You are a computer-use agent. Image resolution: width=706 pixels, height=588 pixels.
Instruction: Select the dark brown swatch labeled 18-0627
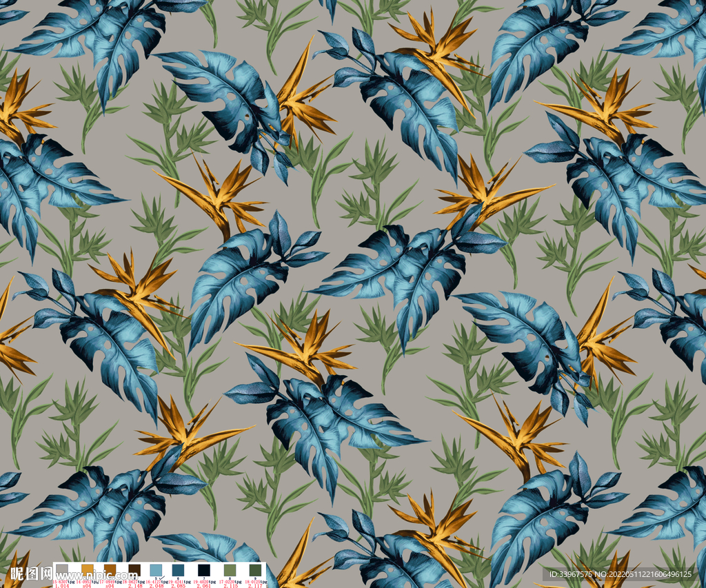pos(134,570)
